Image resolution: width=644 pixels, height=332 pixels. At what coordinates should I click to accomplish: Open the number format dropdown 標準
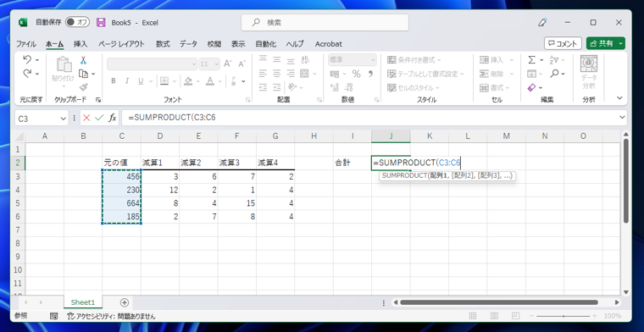point(373,60)
